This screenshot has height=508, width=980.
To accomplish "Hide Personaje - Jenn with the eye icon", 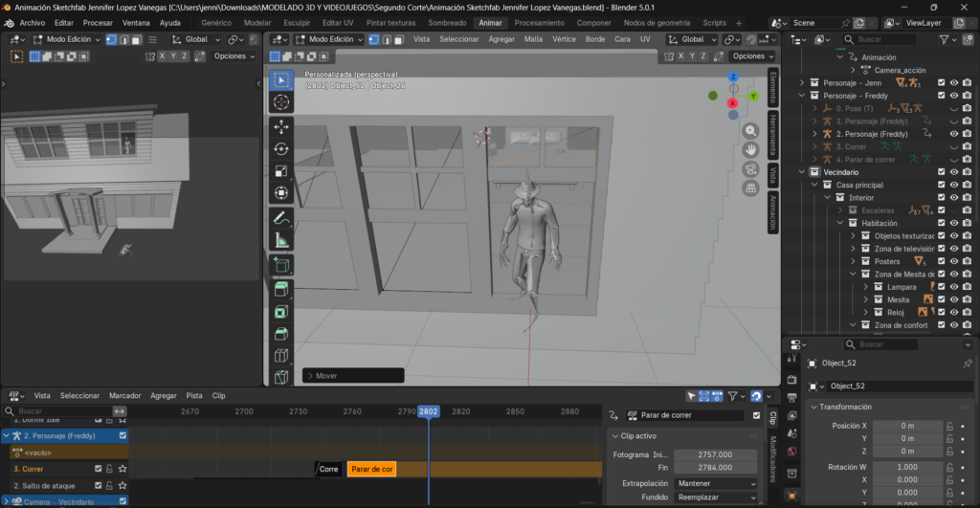I will coord(954,82).
